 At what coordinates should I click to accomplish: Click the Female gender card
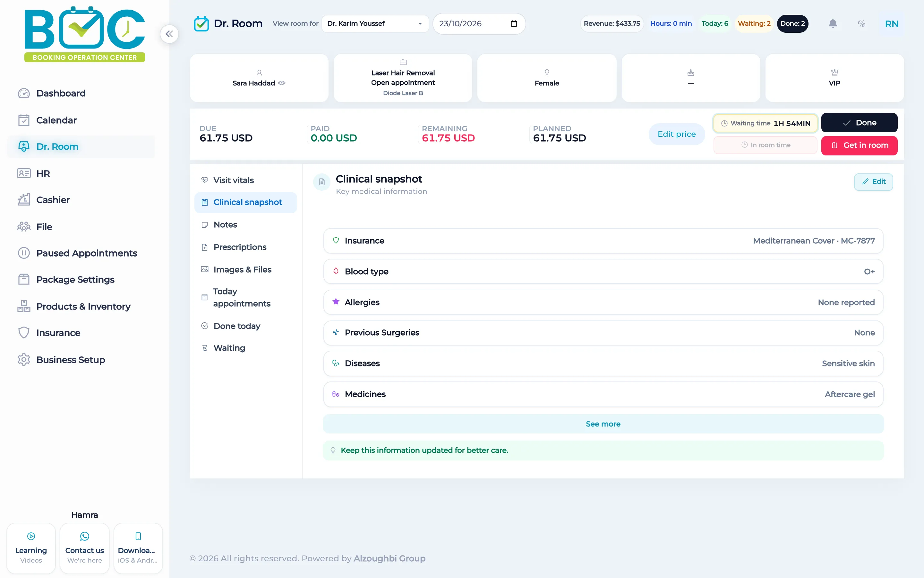pyautogui.click(x=547, y=78)
